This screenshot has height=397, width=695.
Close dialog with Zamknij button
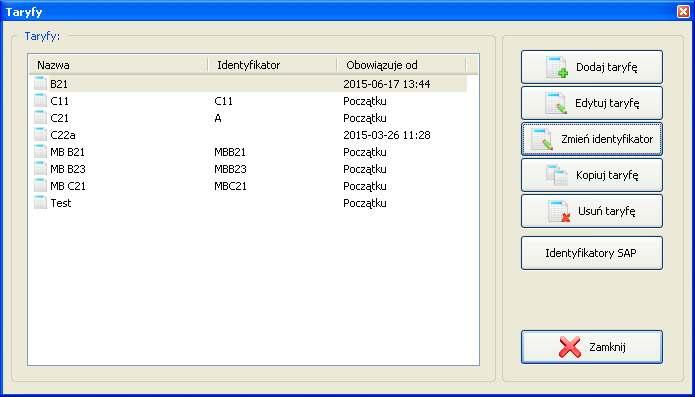pyautogui.click(x=592, y=347)
